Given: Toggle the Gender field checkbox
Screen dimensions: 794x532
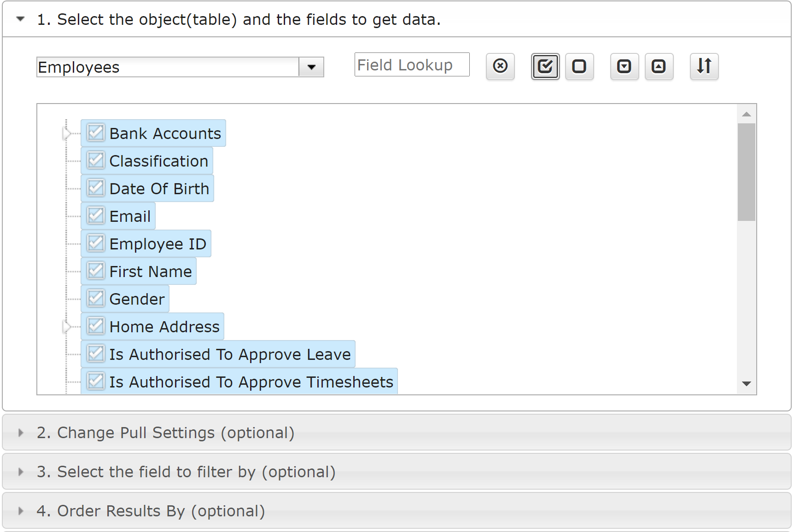Looking at the screenshot, I should coord(96,299).
